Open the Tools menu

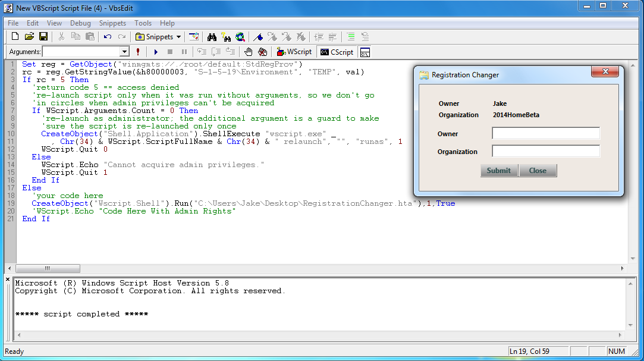pos(143,23)
